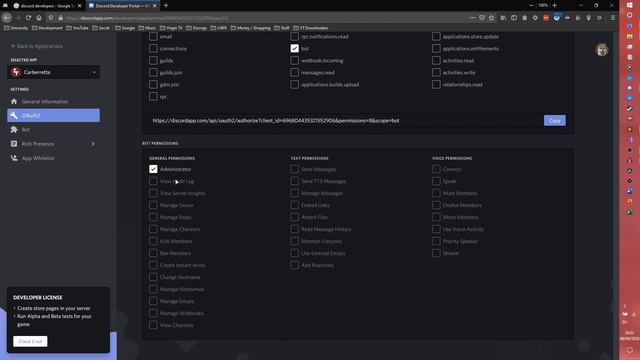The image size is (640, 360).
Task: Tick the Manage Roles permission
Action: tap(153, 217)
